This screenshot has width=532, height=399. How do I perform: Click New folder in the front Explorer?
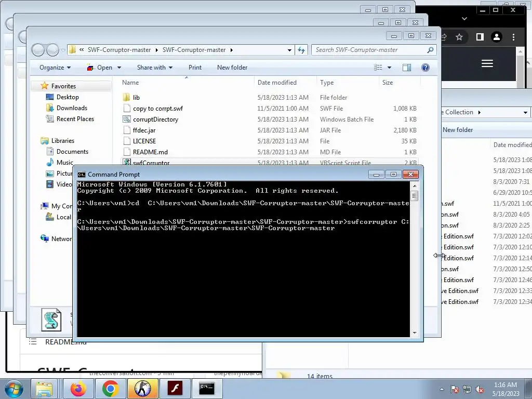[232, 68]
